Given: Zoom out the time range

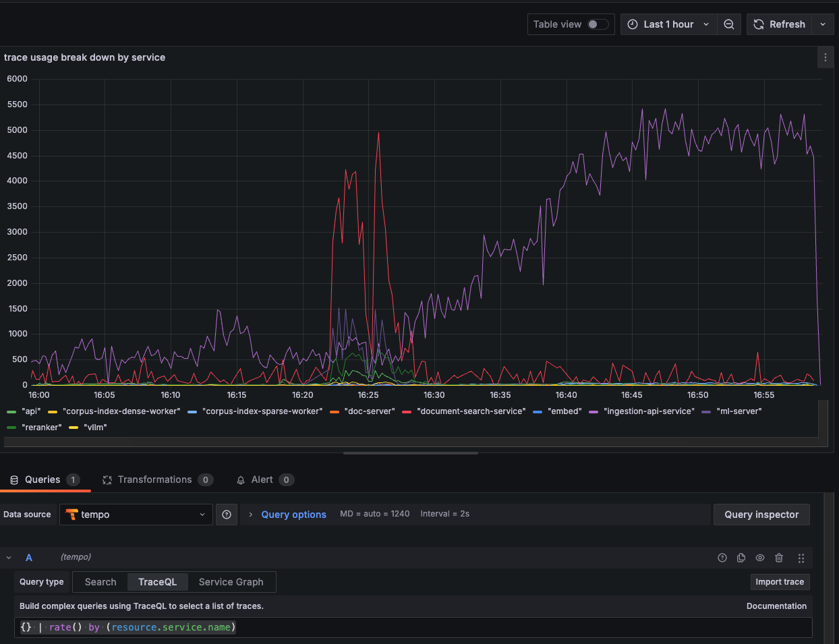Looking at the screenshot, I should pos(729,24).
